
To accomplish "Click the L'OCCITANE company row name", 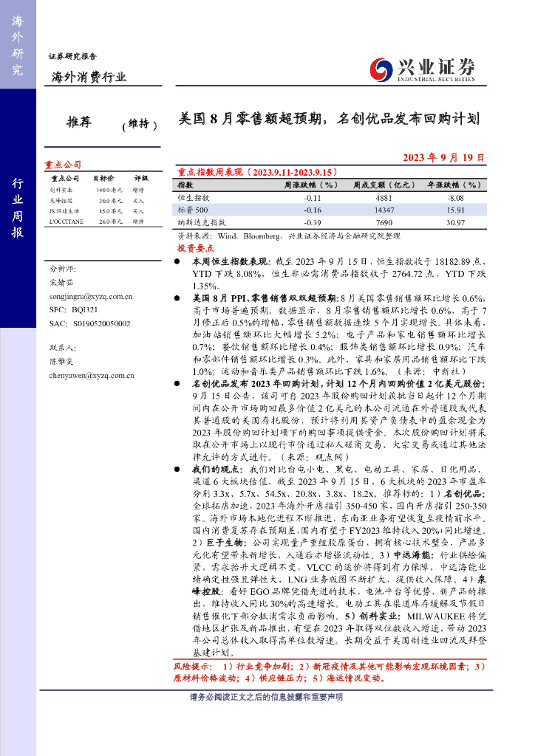I will point(66,221).
